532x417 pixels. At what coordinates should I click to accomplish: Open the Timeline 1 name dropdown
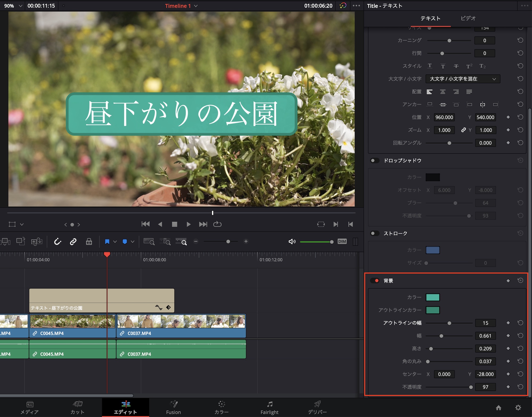(196, 6)
